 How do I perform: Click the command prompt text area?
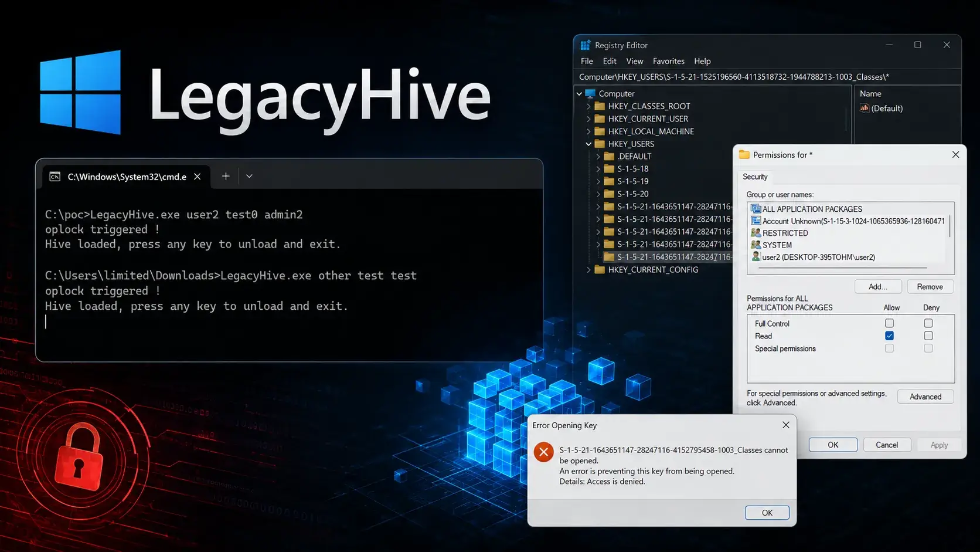pos(289,273)
